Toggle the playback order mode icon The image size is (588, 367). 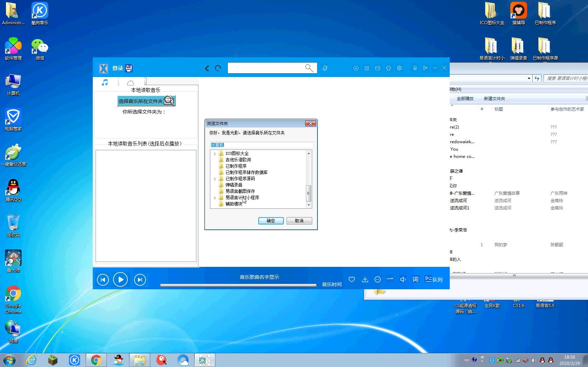tap(390, 279)
